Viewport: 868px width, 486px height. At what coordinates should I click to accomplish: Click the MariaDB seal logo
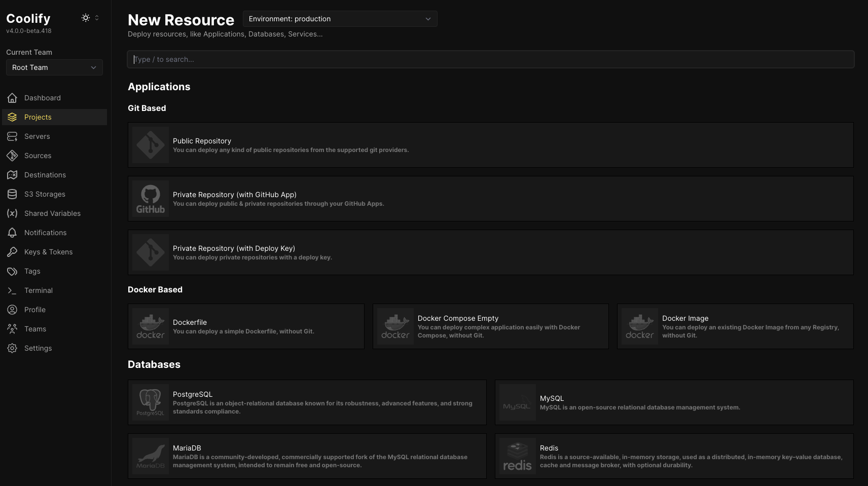click(151, 456)
